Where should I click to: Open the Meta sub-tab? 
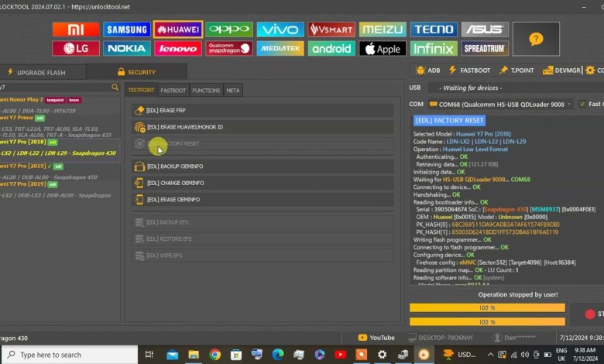pyautogui.click(x=232, y=90)
